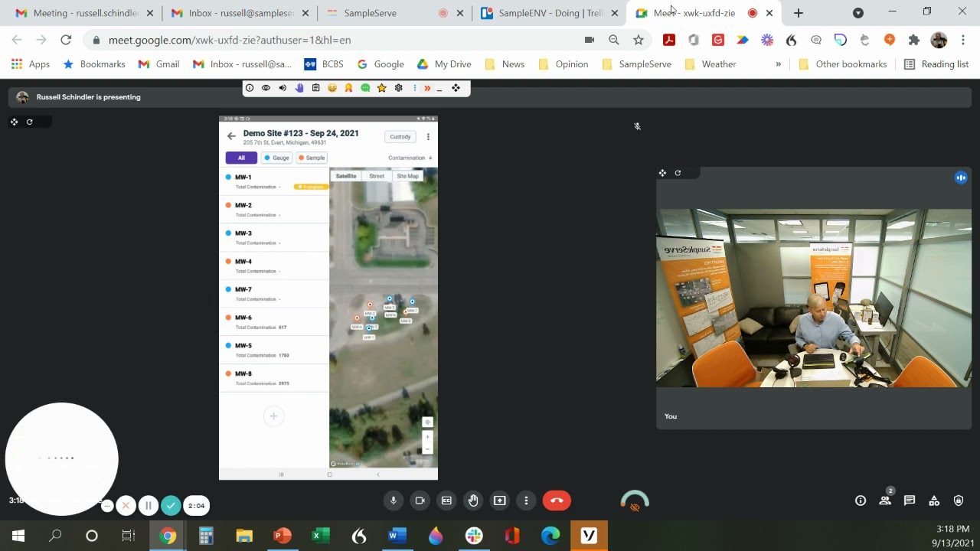
Task: Click the address bar URL
Action: [230, 40]
